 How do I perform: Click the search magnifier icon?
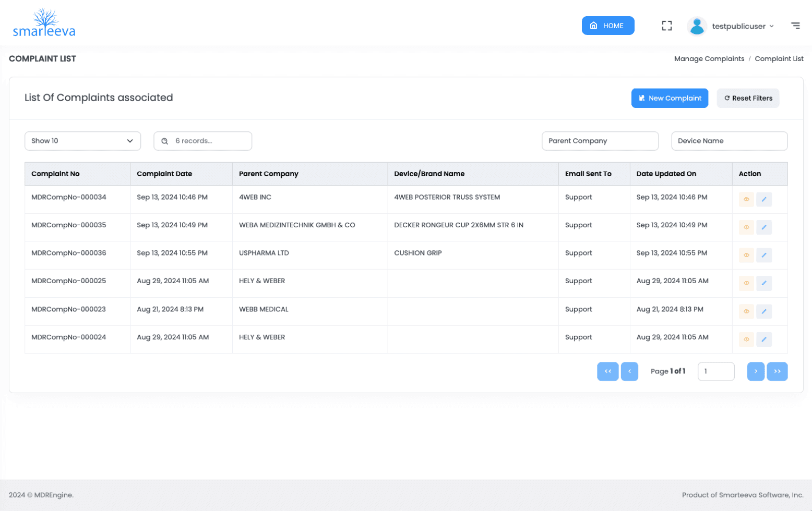click(165, 141)
